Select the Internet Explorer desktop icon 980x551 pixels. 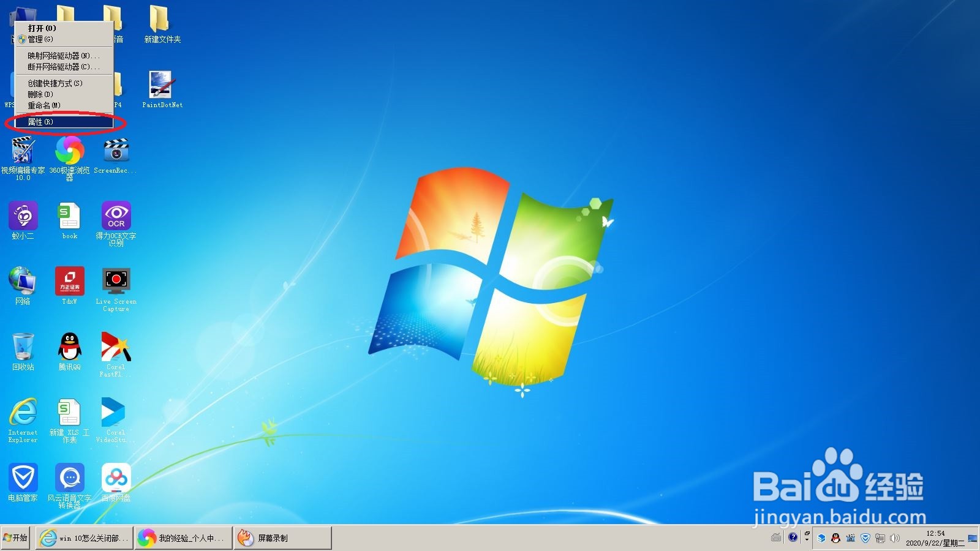coord(23,420)
